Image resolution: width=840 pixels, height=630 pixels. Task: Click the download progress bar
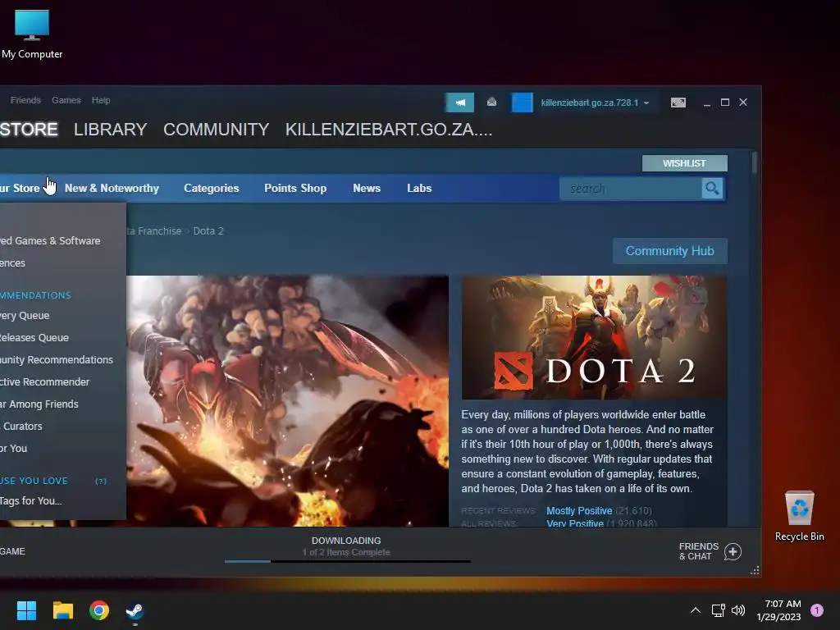pyautogui.click(x=348, y=561)
